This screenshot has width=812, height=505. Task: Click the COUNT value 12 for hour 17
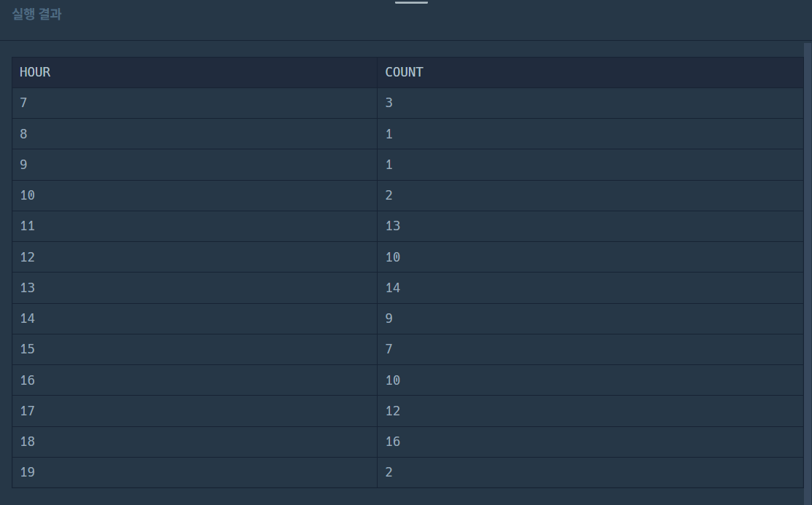(x=590, y=411)
